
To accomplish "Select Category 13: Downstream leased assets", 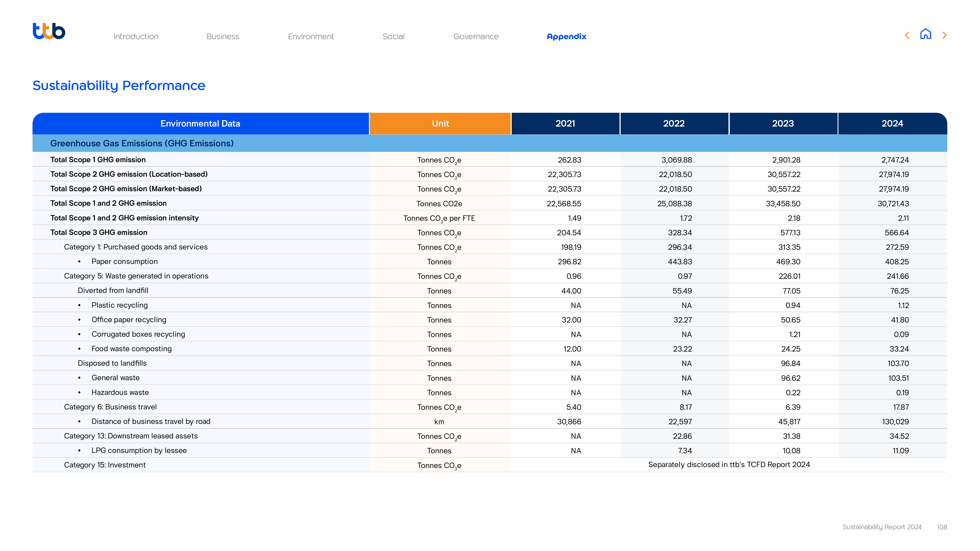I will pos(131,436).
